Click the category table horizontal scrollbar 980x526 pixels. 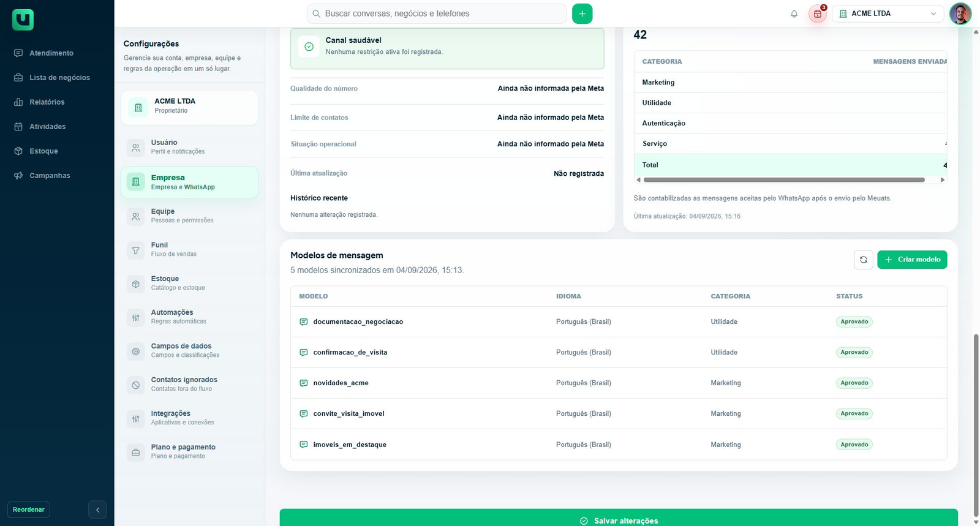click(x=784, y=180)
